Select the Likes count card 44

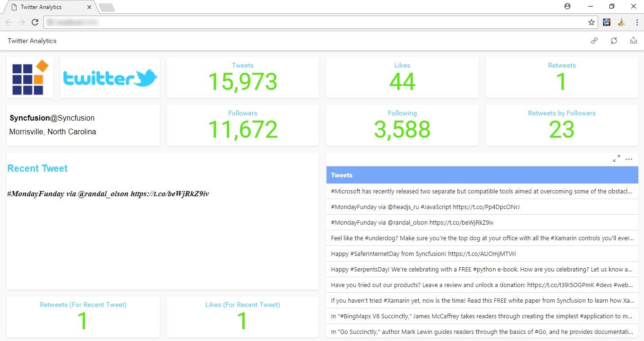point(402,78)
